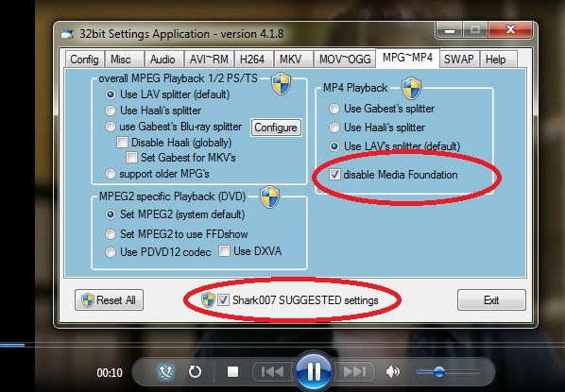Click the Configure button

276,128
